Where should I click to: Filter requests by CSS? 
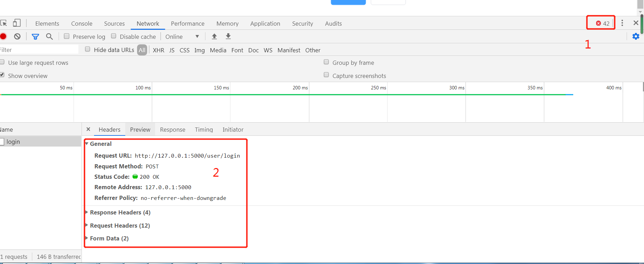pyautogui.click(x=185, y=50)
